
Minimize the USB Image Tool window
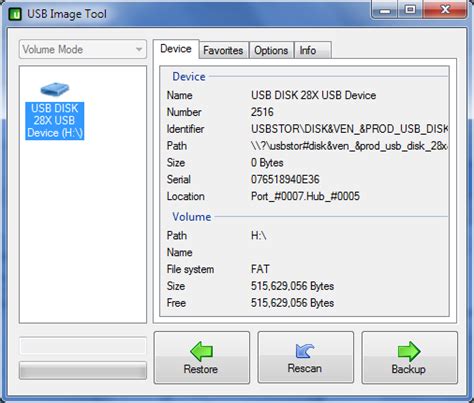tap(384, 10)
